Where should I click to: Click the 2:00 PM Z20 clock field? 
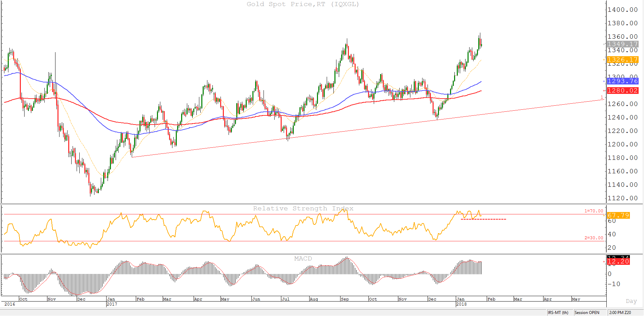point(620,313)
